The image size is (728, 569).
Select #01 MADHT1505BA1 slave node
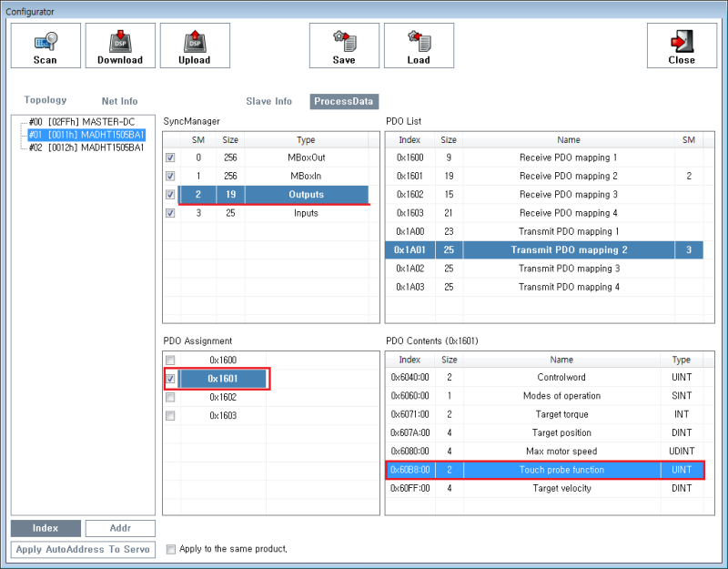coord(86,134)
